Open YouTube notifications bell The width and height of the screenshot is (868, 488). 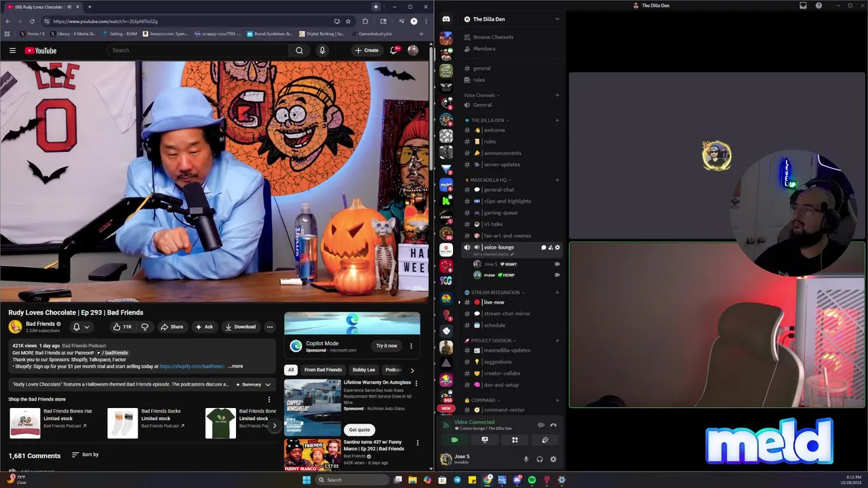(x=393, y=50)
